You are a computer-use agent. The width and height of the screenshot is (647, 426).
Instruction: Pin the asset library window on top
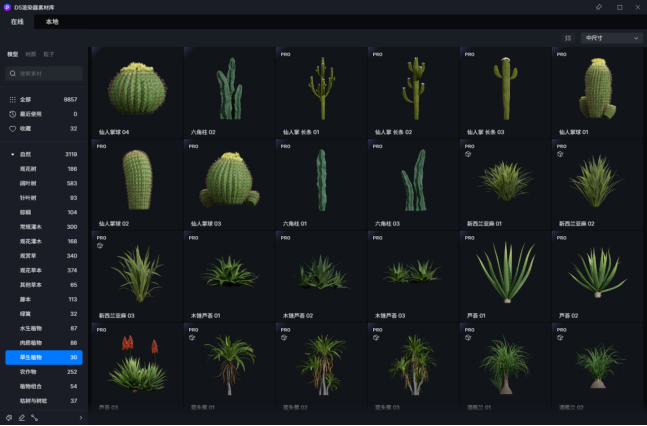tap(599, 7)
